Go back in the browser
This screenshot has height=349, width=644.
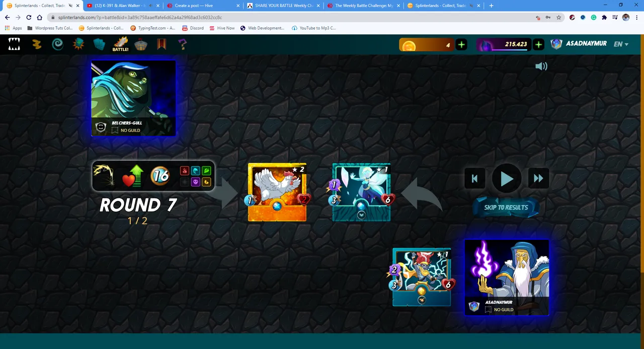(x=8, y=17)
